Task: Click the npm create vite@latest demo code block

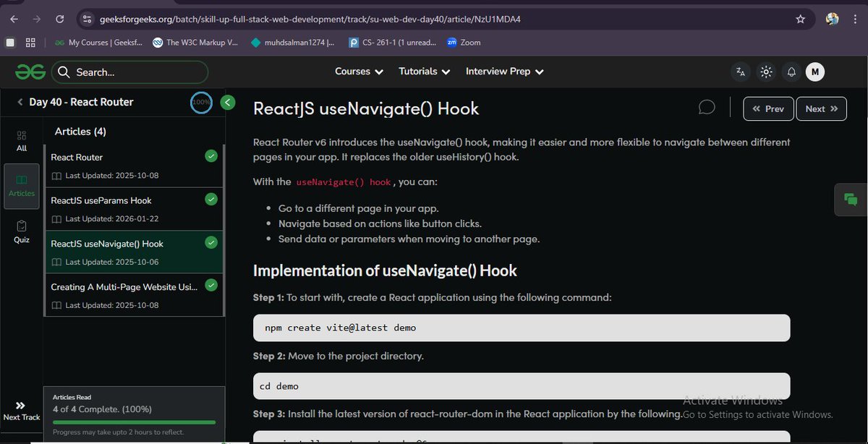Action: click(x=521, y=328)
